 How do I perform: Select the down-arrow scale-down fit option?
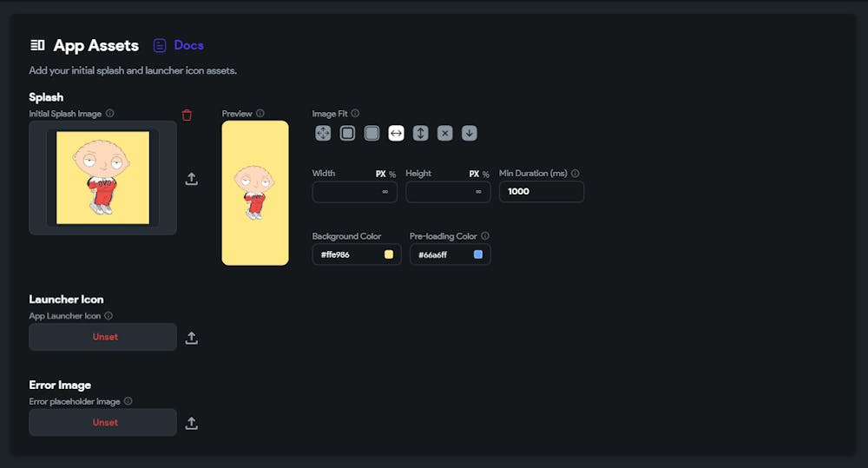[470, 133]
